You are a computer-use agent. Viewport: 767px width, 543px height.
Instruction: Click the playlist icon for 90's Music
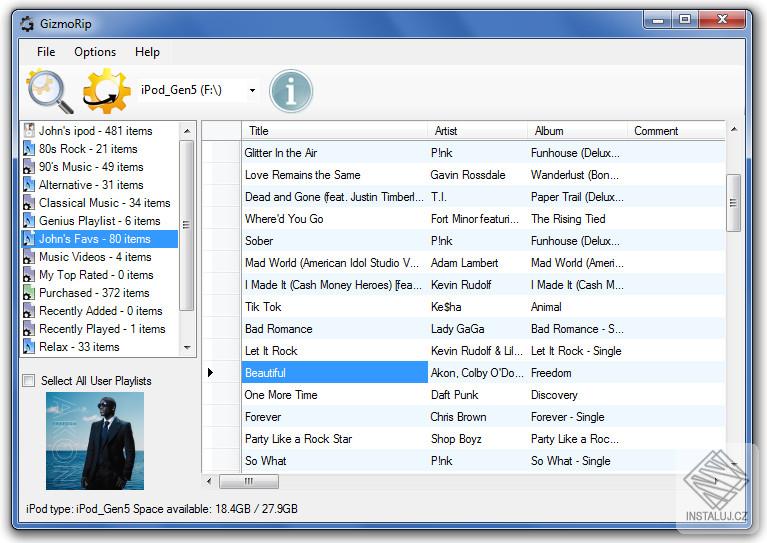(29, 167)
